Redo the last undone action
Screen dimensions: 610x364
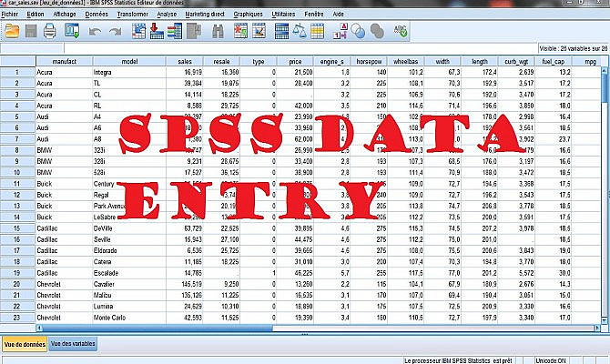115,32
